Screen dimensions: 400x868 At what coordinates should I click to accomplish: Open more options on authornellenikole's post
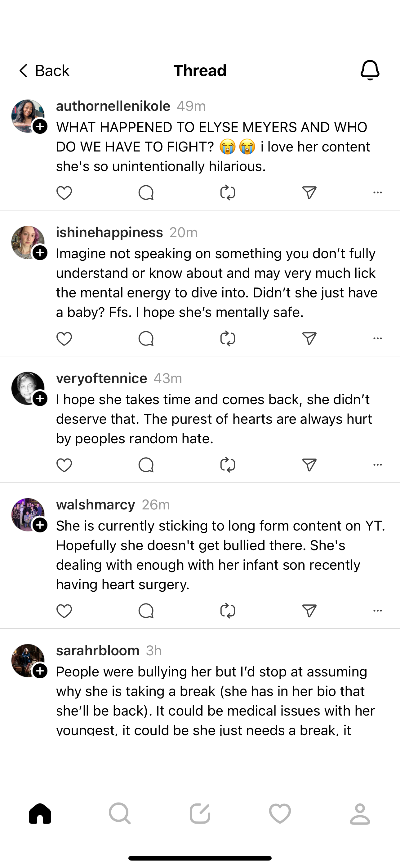tap(377, 192)
